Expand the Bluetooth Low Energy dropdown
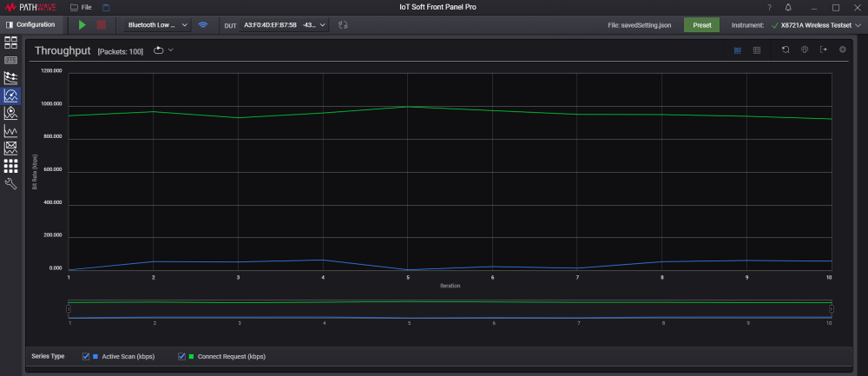Screen dimensions: 868x376 coord(157,25)
